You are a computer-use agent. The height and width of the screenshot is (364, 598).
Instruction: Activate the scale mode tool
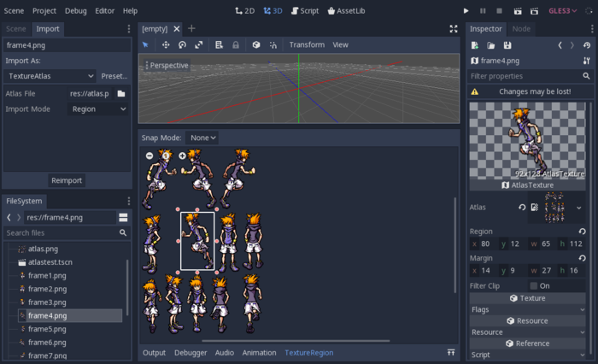click(199, 44)
